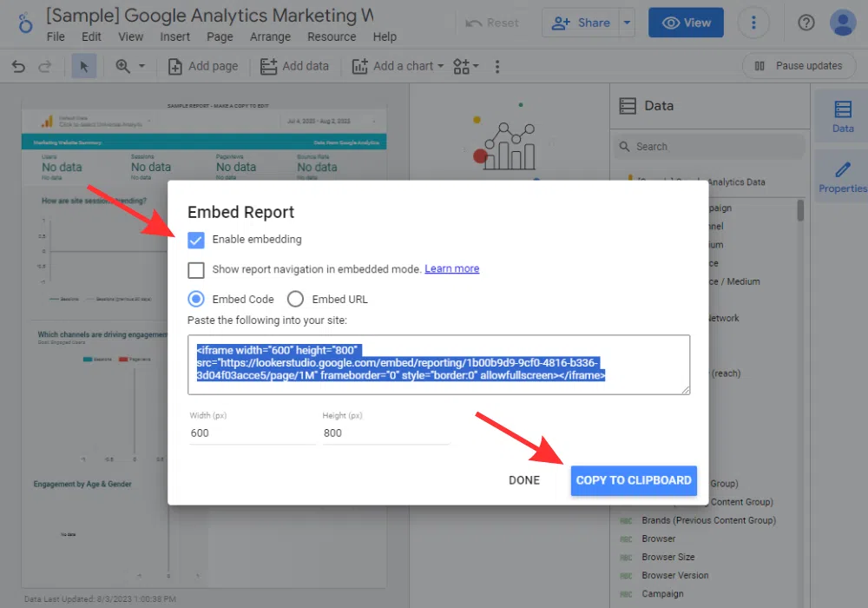868x608 pixels.
Task: Activate the selection mode cursor tool
Action: click(84, 66)
